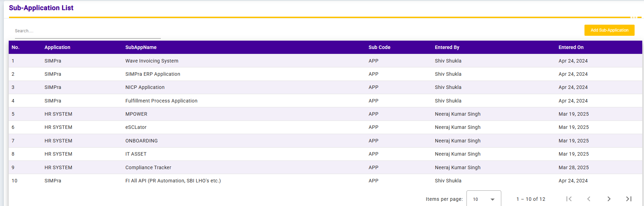Jump to the last page
This screenshot has height=206, width=644.
629,199
